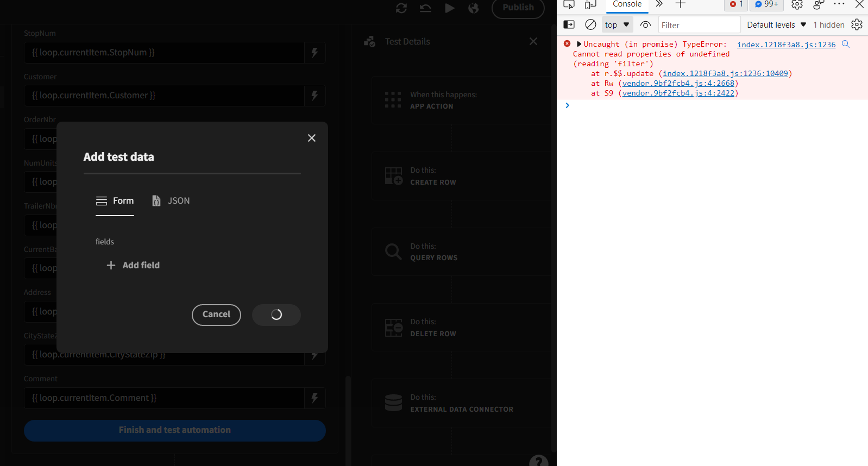Click the Publish button
The width and height of the screenshot is (868, 466).
518,8
